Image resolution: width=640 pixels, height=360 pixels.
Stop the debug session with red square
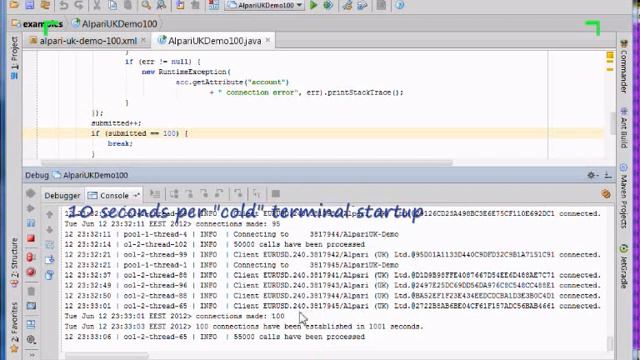point(31,238)
